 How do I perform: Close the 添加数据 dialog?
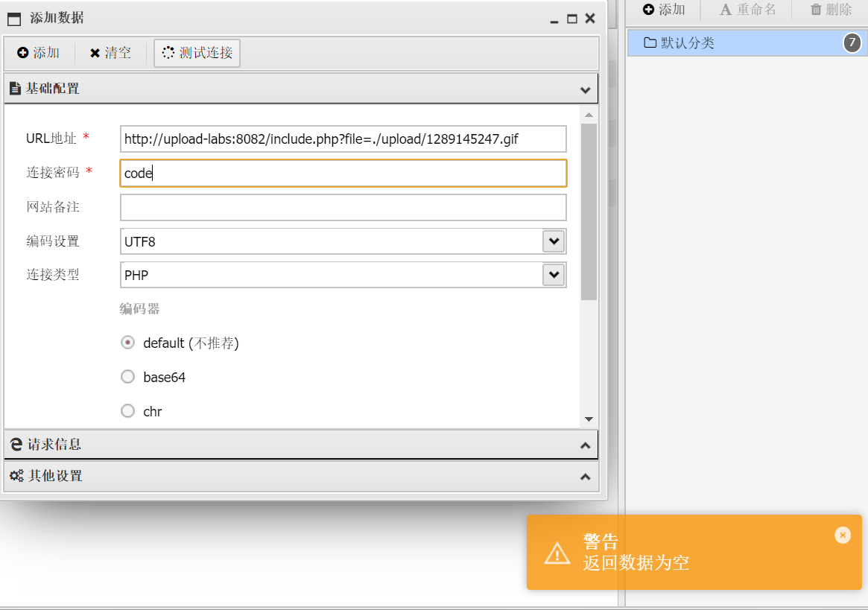590,19
